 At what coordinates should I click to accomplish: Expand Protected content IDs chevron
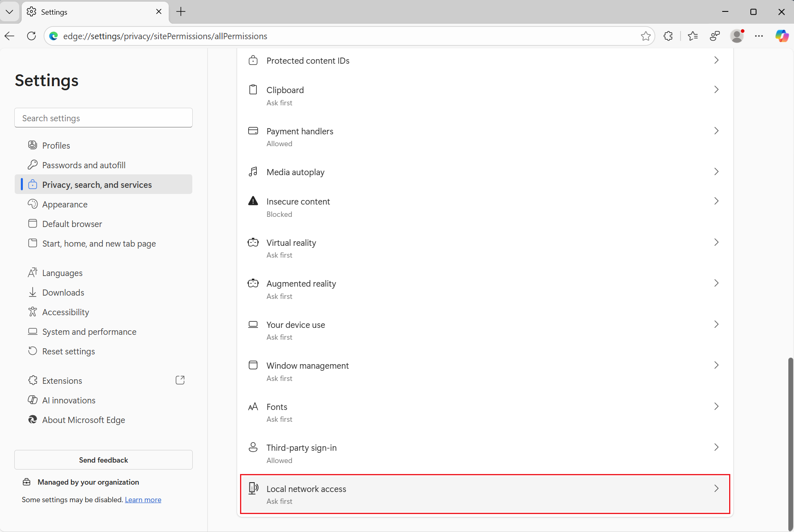716,60
